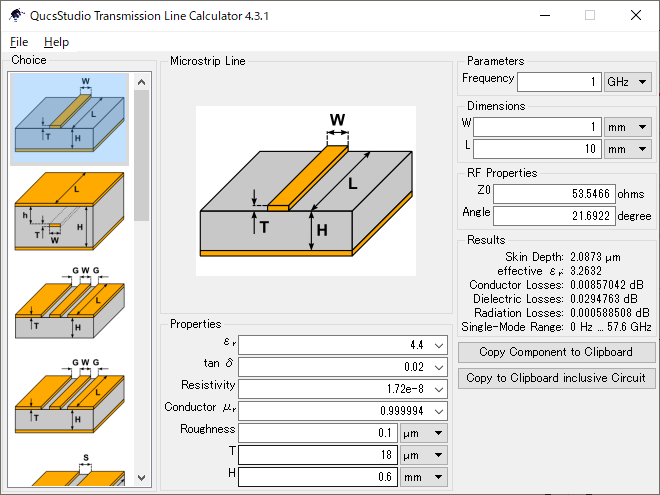Screen dimensions: 660x495
Task: Select the partially visible S-gap line icon
Action: pos(69,470)
